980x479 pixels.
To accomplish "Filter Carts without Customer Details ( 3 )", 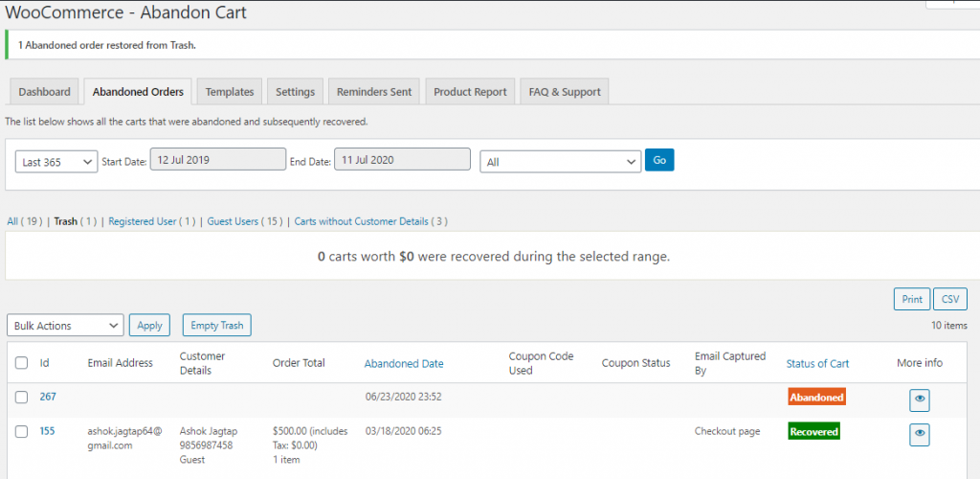I will coord(370,221).
